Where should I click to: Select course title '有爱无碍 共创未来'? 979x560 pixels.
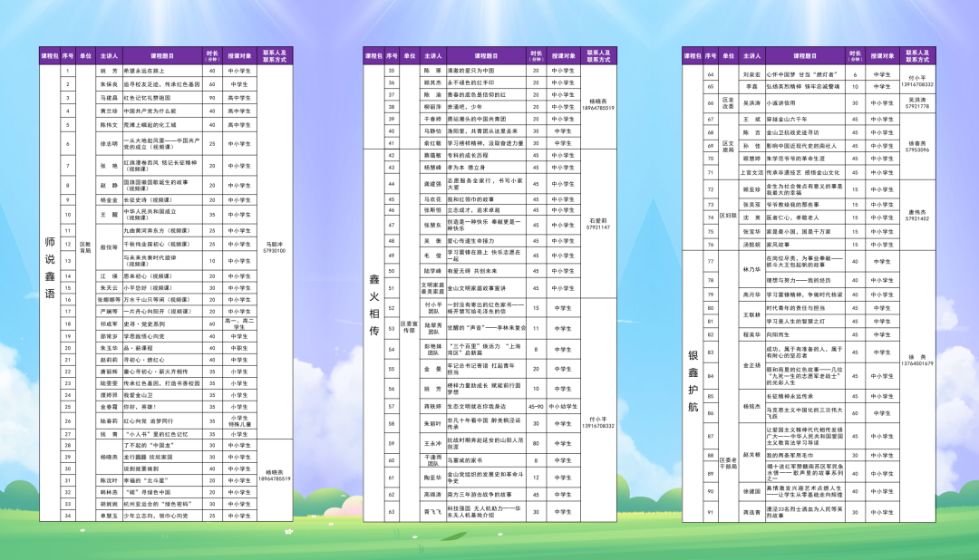(x=472, y=271)
